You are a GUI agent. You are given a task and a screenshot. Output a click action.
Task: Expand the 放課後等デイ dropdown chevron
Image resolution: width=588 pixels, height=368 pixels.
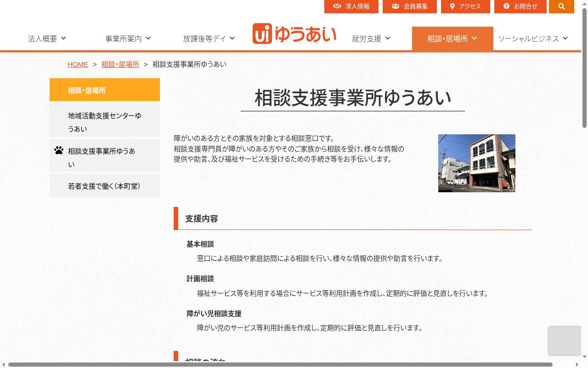(232, 38)
